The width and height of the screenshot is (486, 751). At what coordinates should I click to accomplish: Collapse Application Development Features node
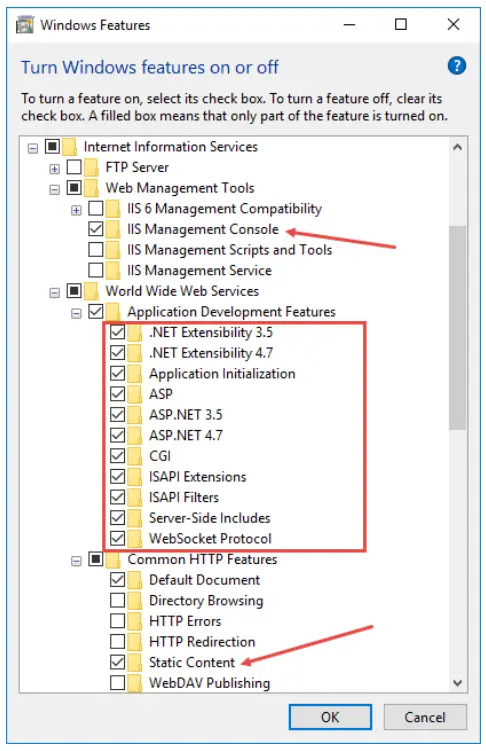pos(76,314)
